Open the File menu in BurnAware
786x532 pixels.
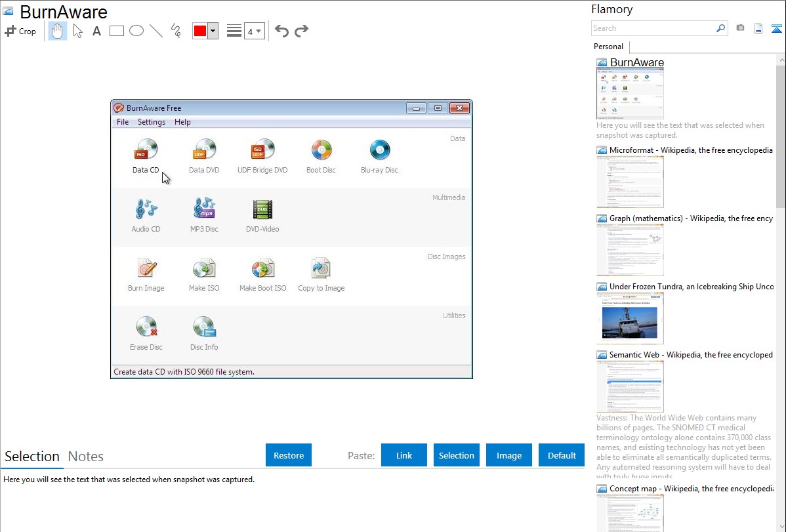click(x=123, y=122)
